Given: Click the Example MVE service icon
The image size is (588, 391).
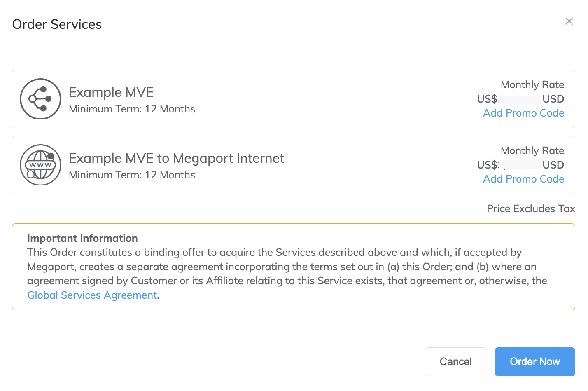Looking at the screenshot, I should pyautogui.click(x=41, y=99).
